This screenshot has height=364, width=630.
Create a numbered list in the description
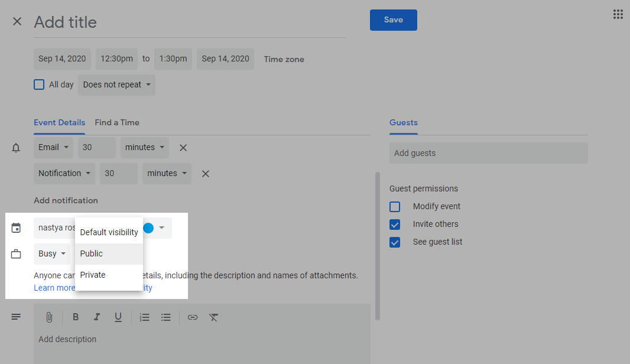[144, 317]
